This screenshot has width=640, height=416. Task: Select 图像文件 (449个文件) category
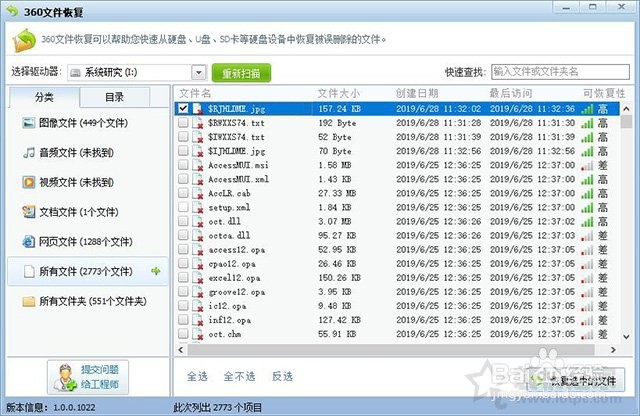[87, 123]
